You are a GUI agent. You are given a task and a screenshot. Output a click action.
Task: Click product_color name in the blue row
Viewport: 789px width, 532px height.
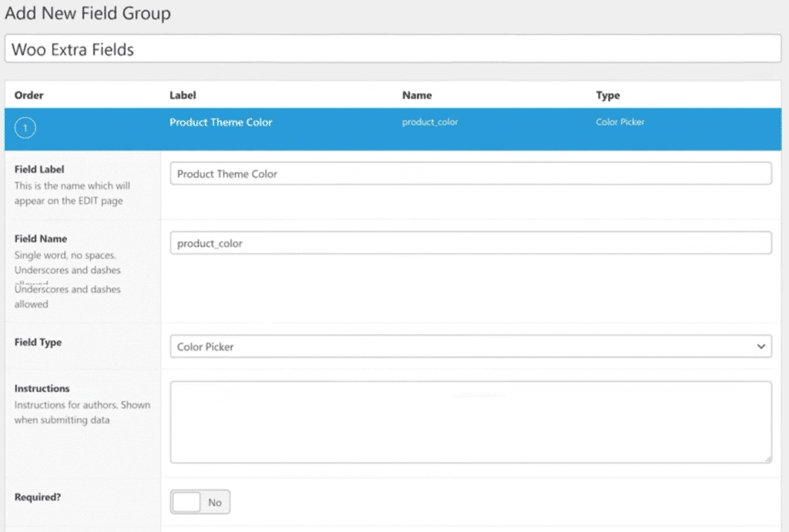pos(430,122)
